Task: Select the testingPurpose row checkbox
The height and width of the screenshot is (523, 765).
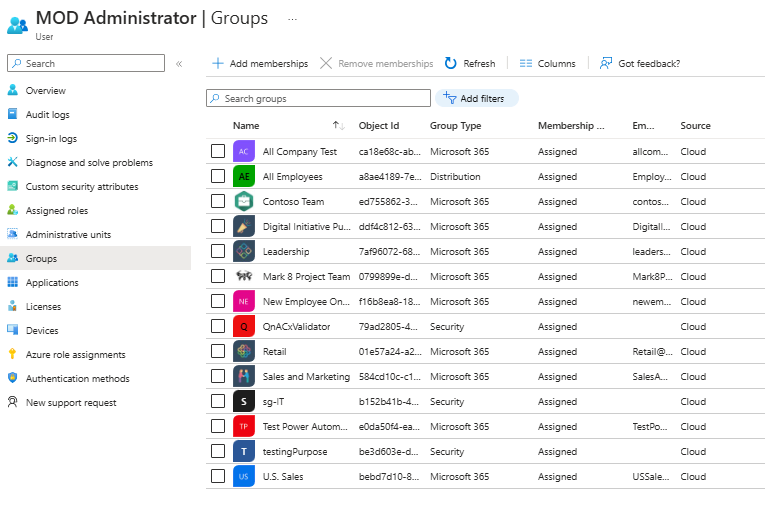Action: point(218,451)
